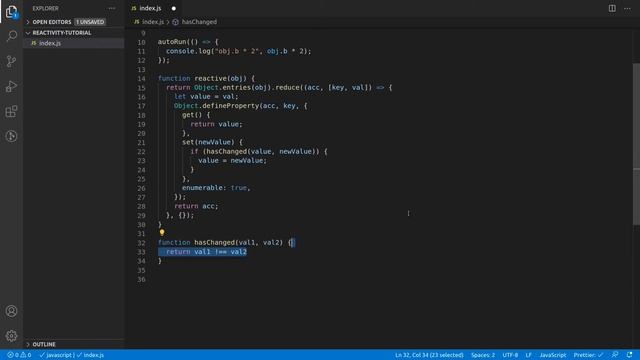Click the EXPLORER panel title
Viewport: 640px width, 360px height.
click(x=45, y=8)
